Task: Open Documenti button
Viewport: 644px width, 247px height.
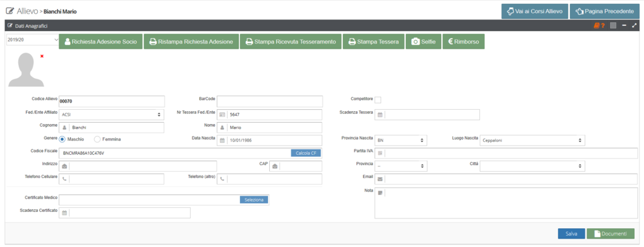Action: [610, 233]
